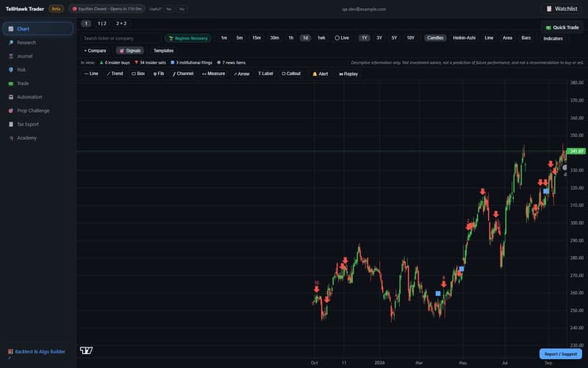588x368 pixels.
Task: Open the Indicators menu
Action: pyautogui.click(x=553, y=38)
